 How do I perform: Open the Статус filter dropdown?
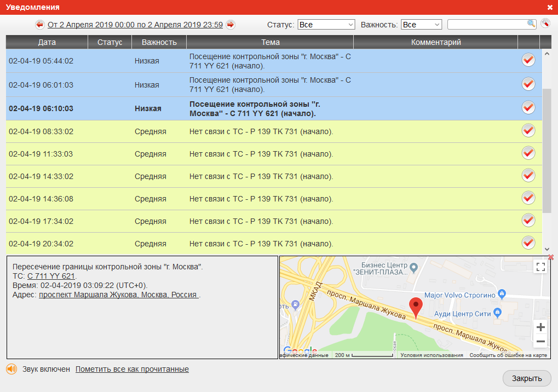(x=326, y=25)
